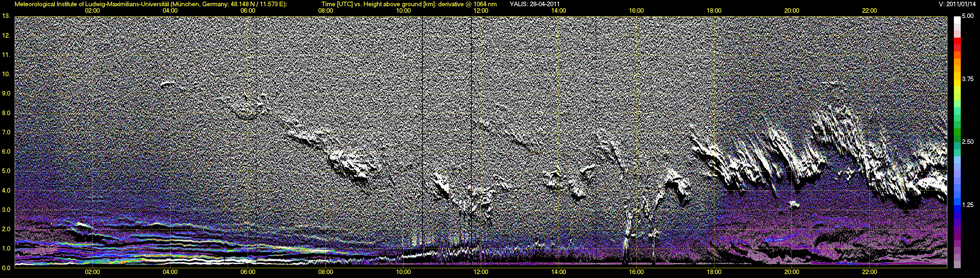
Task: Click the 5.00 label on the color scale
Action: point(968,16)
